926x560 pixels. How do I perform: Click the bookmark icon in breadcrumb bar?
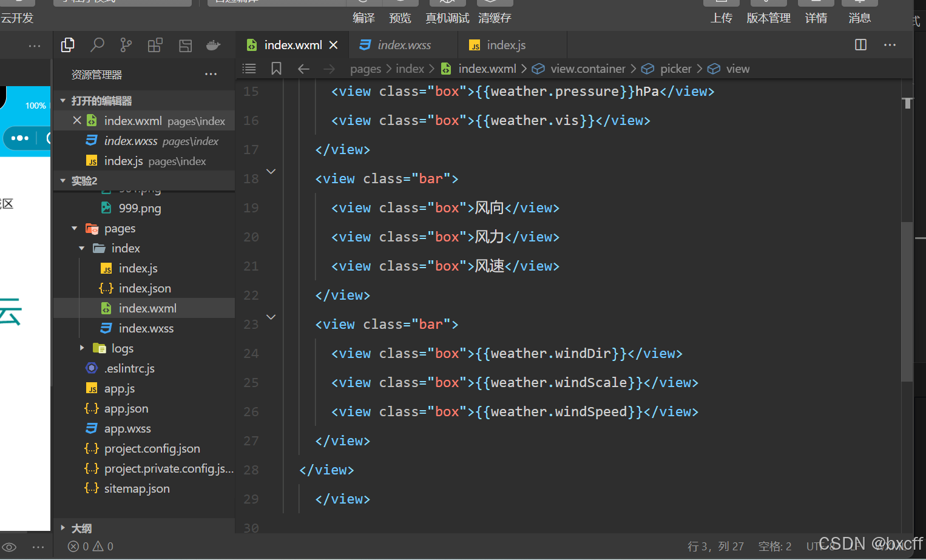click(x=276, y=69)
